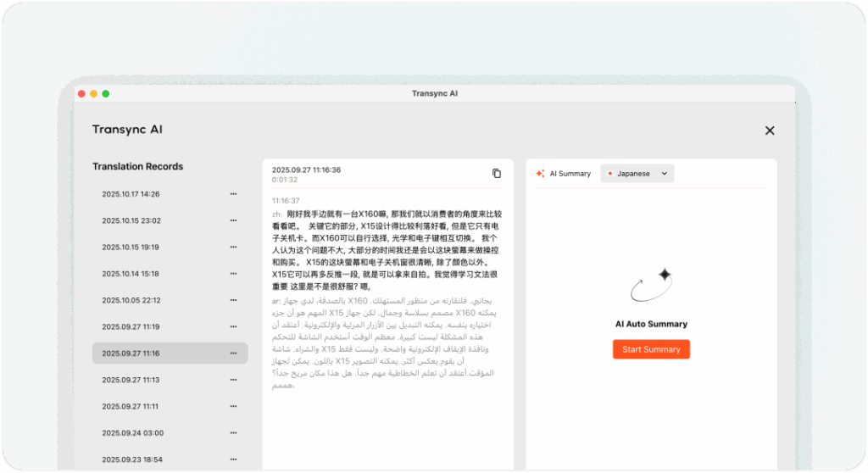This screenshot has width=868, height=473.
Task: Click the AI Summary tab label
Action: click(570, 174)
